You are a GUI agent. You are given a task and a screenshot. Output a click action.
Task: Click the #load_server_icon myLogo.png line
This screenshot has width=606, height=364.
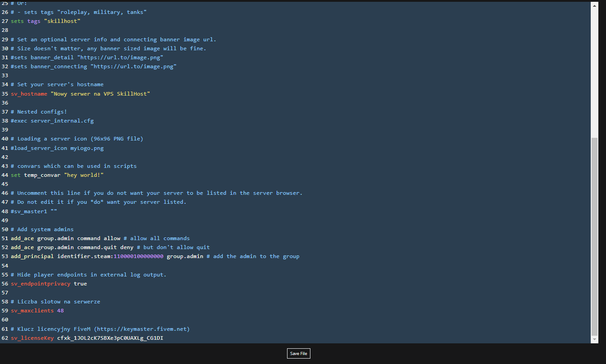(x=57, y=148)
